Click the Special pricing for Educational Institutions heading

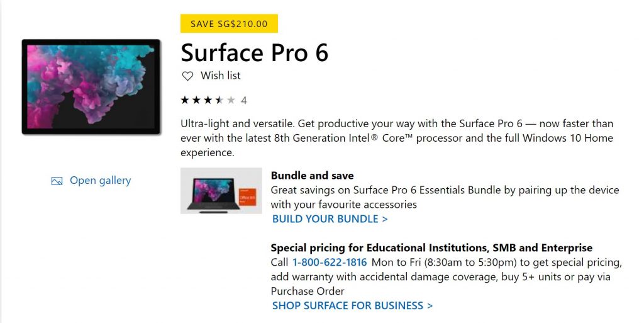point(431,247)
